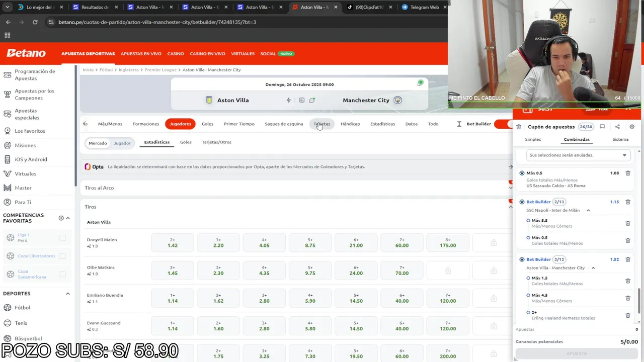Click the Betano logo
The image size is (644, 362).
point(26,53)
